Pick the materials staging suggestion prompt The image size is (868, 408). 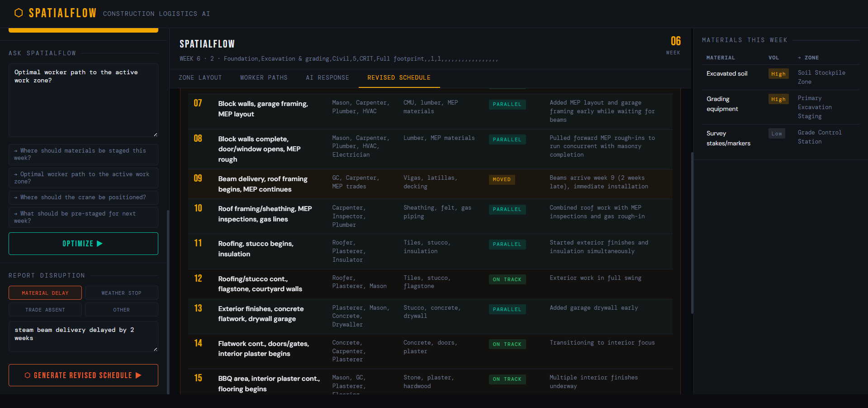pos(83,154)
